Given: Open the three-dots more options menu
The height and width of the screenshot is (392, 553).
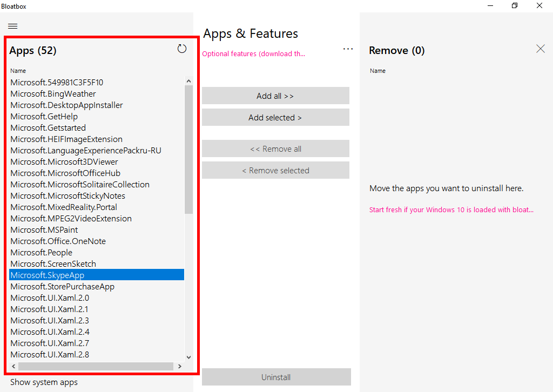Looking at the screenshot, I should pyautogui.click(x=348, y=49).
